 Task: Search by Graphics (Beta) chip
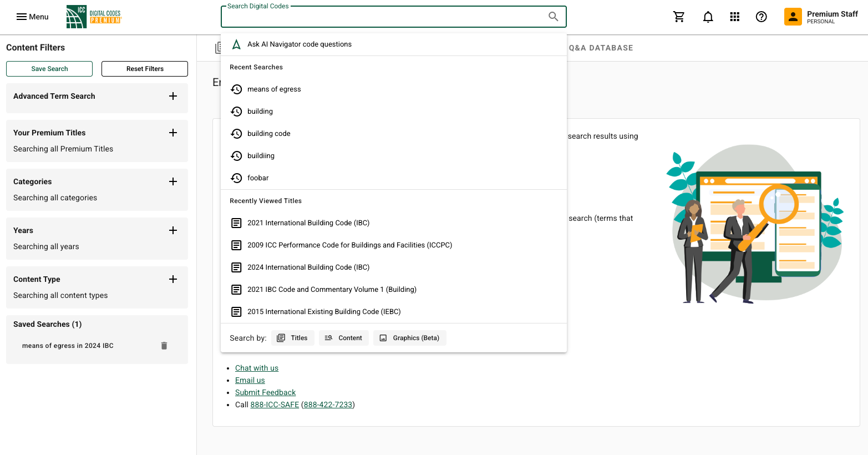pos(410,338)
